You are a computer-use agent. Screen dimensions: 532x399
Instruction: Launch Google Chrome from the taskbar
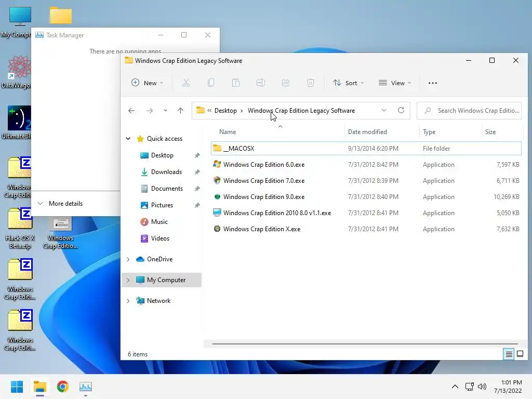[63, 387]
